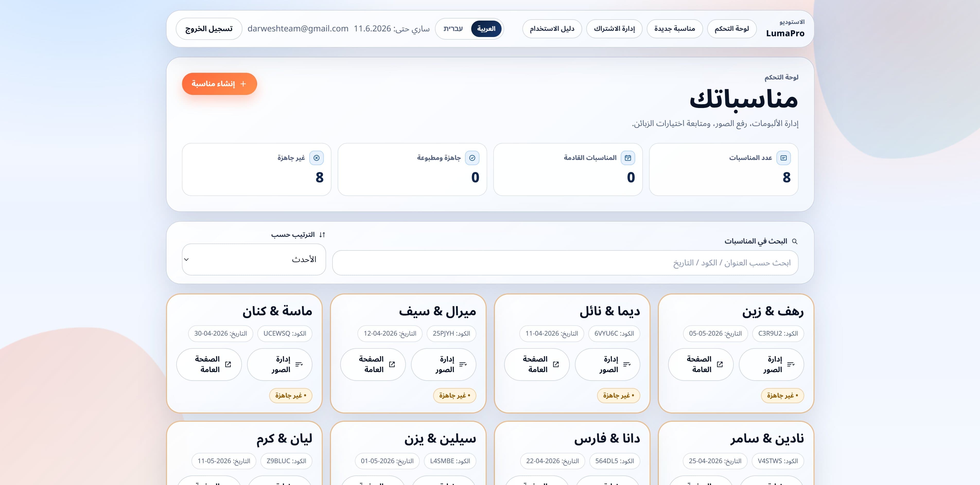Click the events count list icon

(x=783, y=158)
